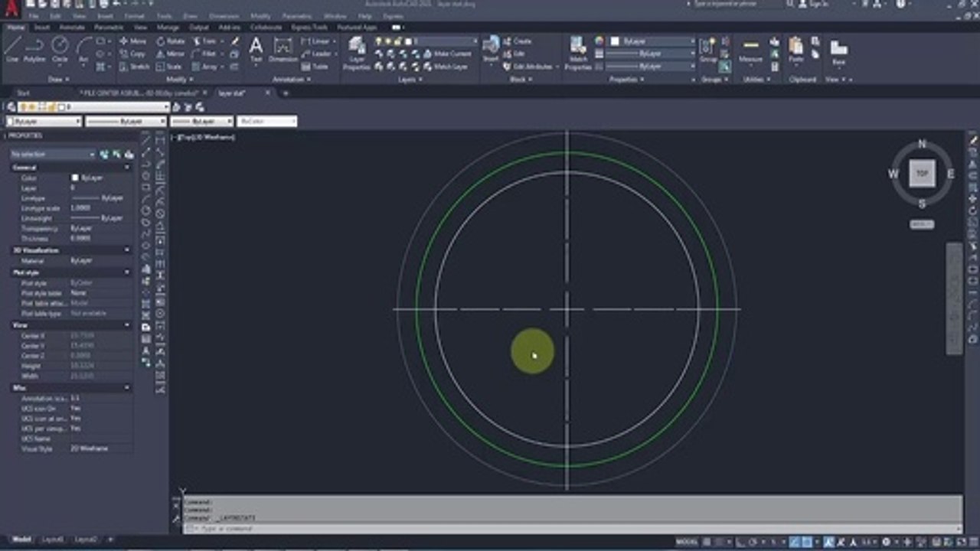Switch to the Annotate ribbon tab
Viewport: 980px width, 551px height.
pyautogui.click(x=72, y=27)
